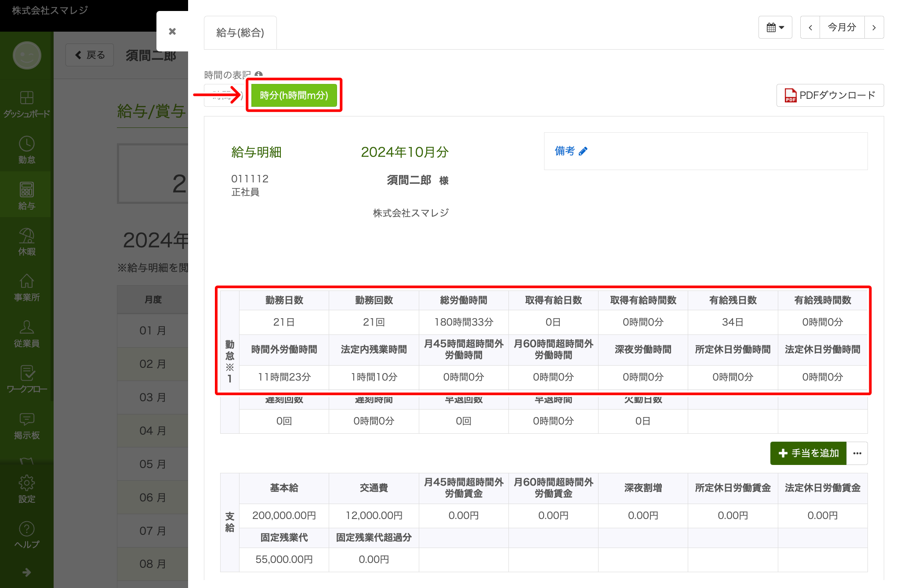Expand the sidebar with the bottom arrow

pos(26,572)
